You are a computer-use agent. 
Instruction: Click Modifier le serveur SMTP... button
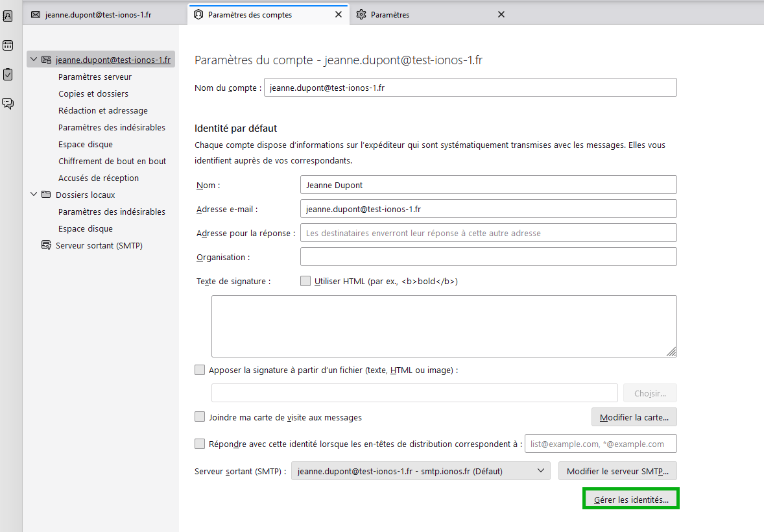tap(617, 471)
